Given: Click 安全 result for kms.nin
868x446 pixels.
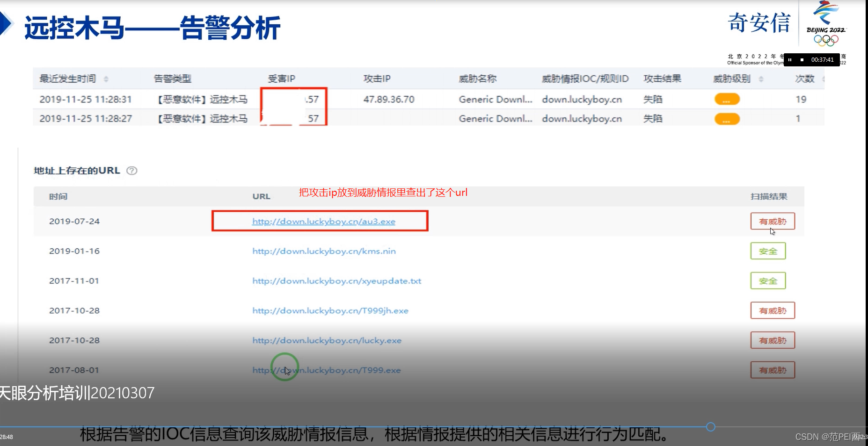Looking at the screenshot, I should tap(768, 251).
